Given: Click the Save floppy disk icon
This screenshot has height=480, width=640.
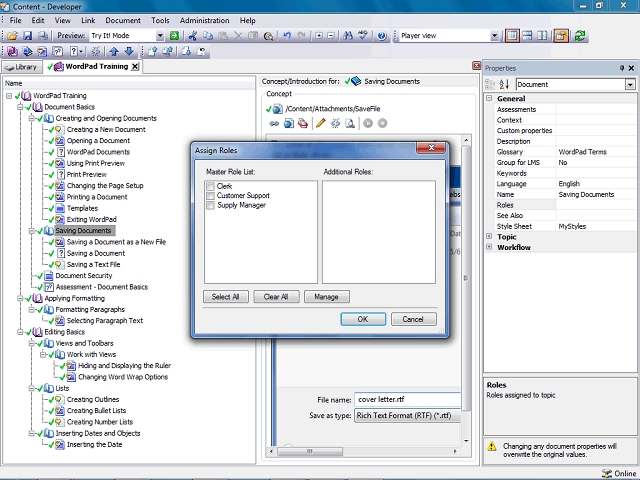Looking at the screenshot, I should 27,36.
